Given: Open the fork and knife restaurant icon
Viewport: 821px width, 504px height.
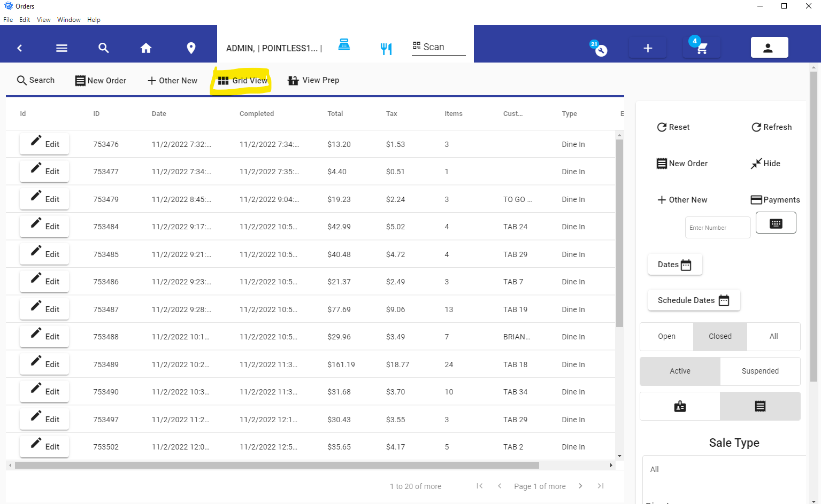Looking at the screenshot, I should (386, 49).
